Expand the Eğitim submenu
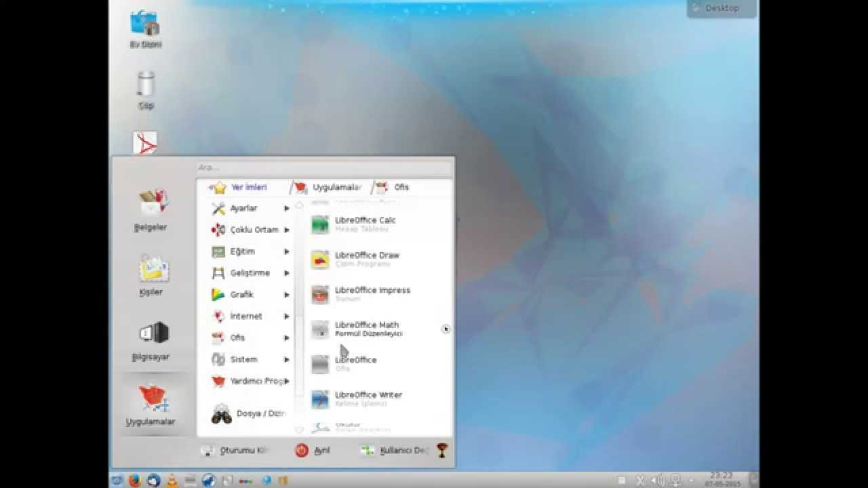The image size is (868, 488). (x=250, y=251)
